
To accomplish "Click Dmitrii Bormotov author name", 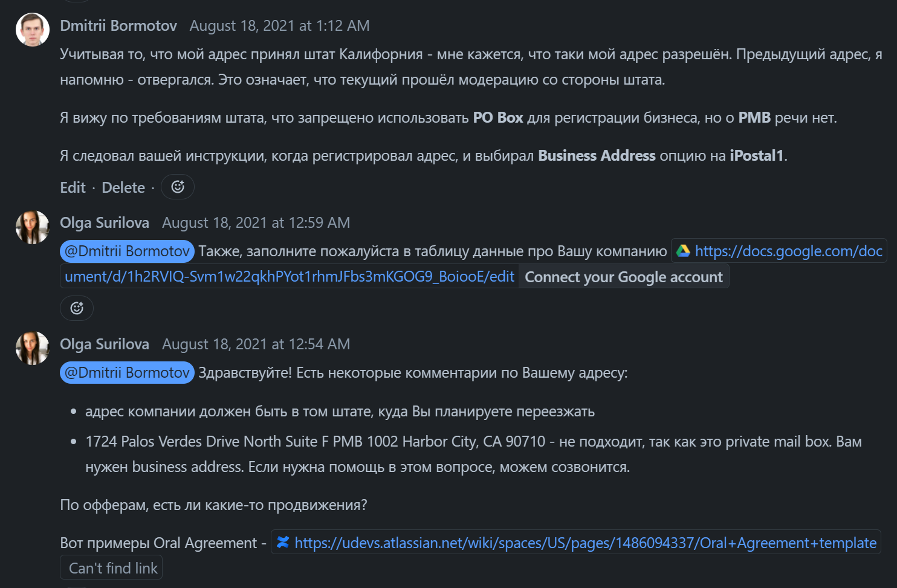I will click(118, 25).
